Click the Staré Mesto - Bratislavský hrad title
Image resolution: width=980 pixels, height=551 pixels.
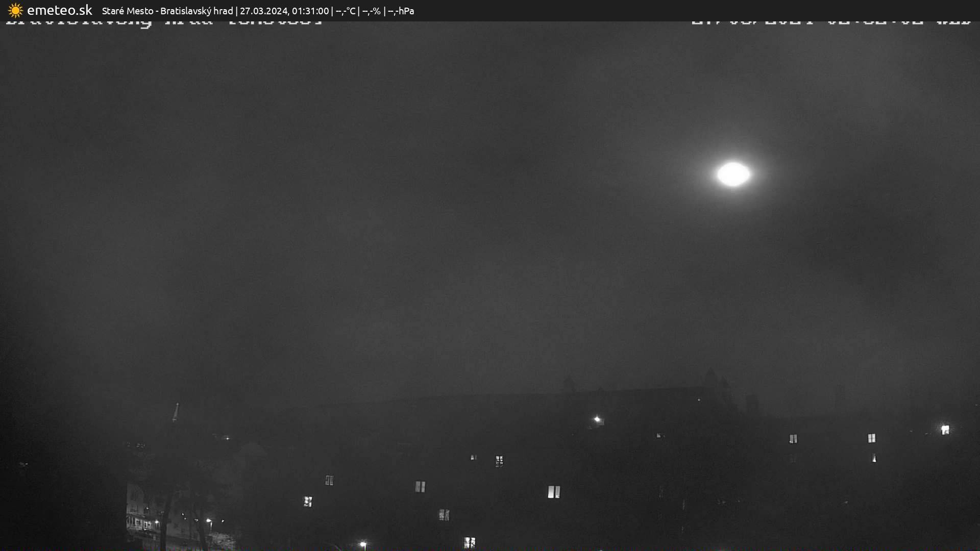point(167,11)
